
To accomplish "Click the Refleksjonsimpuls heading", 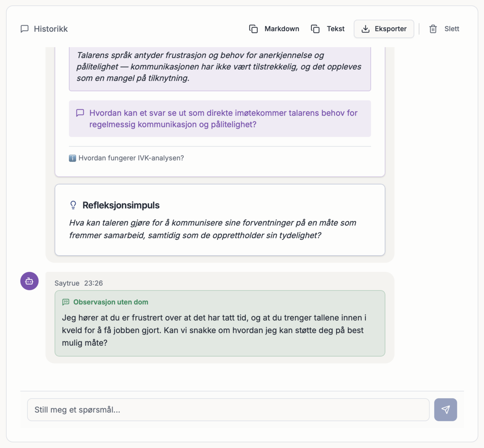I will click(121, 205).
